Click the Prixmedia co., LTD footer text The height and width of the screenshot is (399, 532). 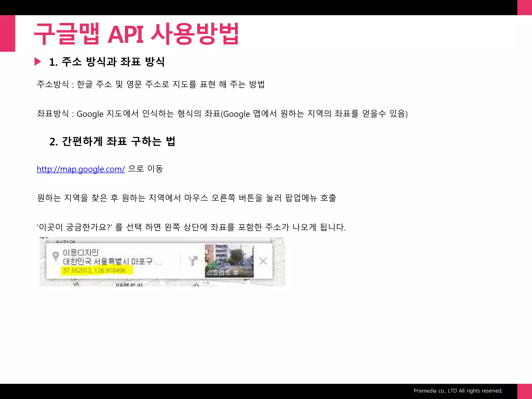tap(458, 391)
